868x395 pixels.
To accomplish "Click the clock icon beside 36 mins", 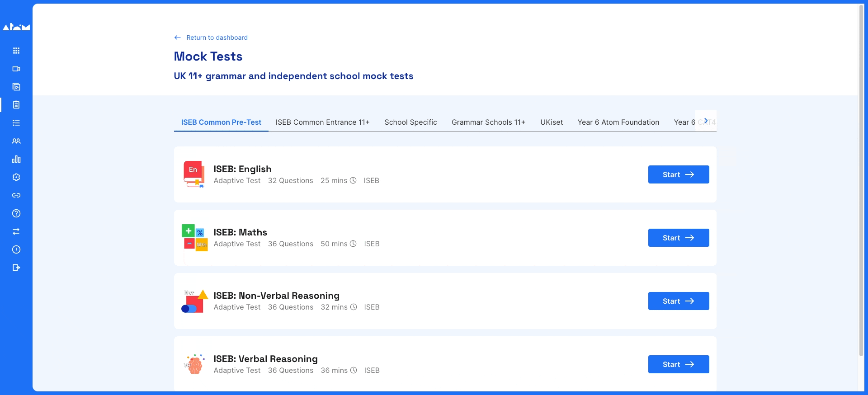I will point(354,370).
